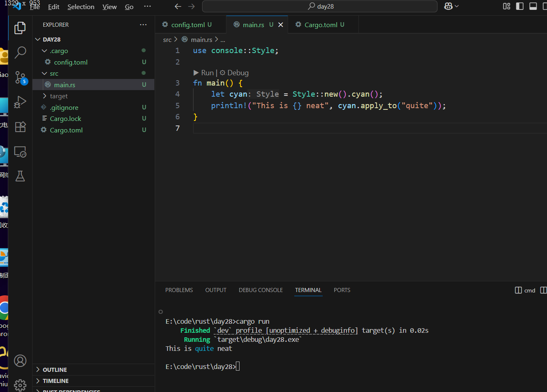Toggle the primary side bar visibility
547x392 pixels.
[x=520, y=6]
